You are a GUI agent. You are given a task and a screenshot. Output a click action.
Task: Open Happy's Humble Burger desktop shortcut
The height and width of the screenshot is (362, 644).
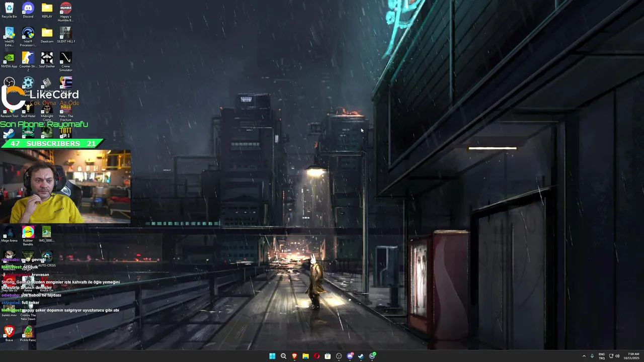(66, 12)
